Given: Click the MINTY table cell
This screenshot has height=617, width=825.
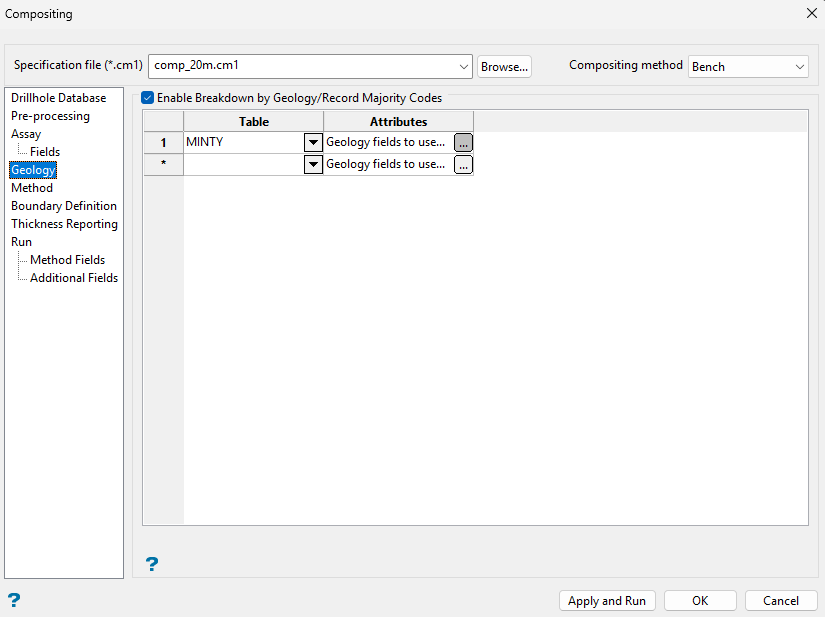Looking at the screenshot, I should [244, 143].
